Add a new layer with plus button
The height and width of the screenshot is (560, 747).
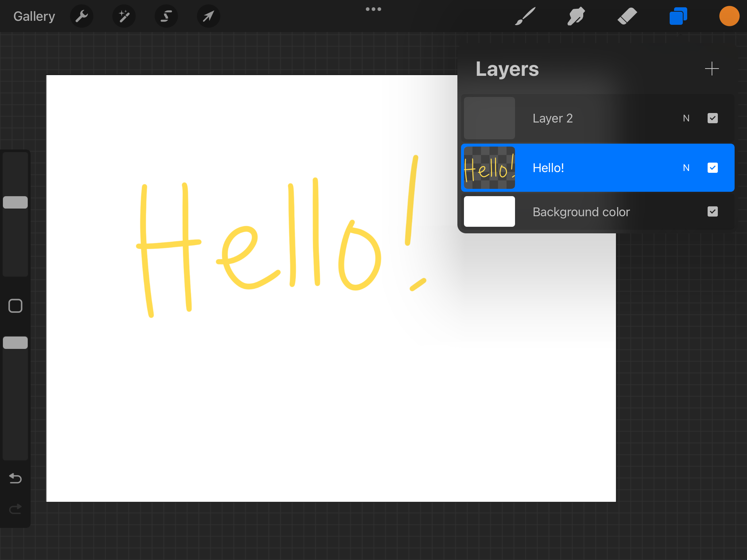coord(712,69)
